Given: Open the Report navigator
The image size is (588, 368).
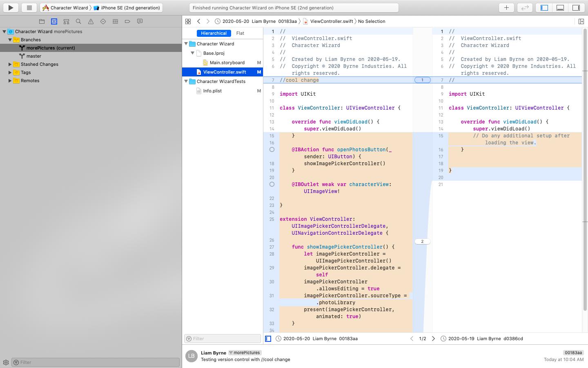Looking at the screenshot, I should (140, 21).
